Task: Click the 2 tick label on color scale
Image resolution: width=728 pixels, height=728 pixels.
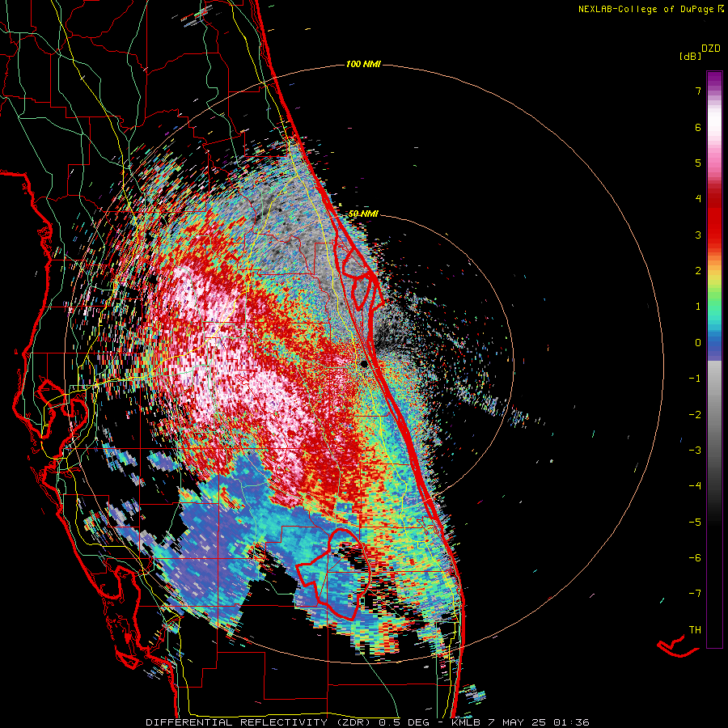Action: tap(698, 271)
